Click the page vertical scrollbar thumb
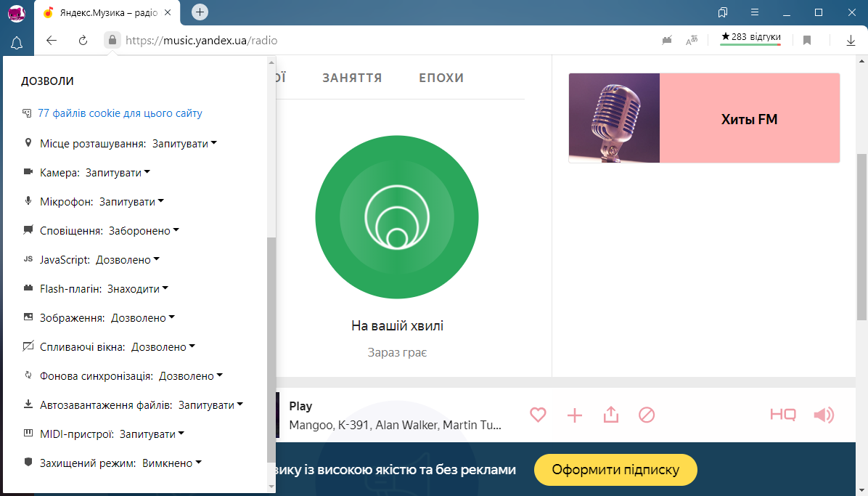The width and height of the screenshot is (868, 496). [x=862, y=236]
